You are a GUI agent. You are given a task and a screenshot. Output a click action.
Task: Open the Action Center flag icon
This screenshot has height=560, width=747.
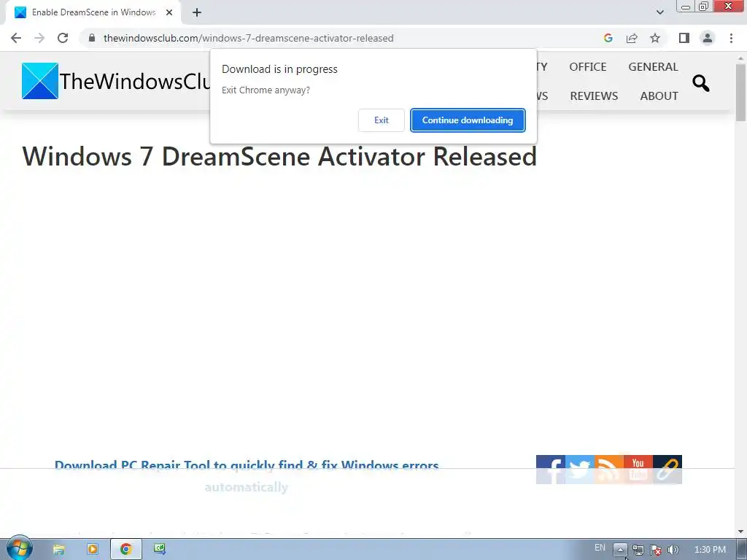pyautogui.click(x=656, y=550)
